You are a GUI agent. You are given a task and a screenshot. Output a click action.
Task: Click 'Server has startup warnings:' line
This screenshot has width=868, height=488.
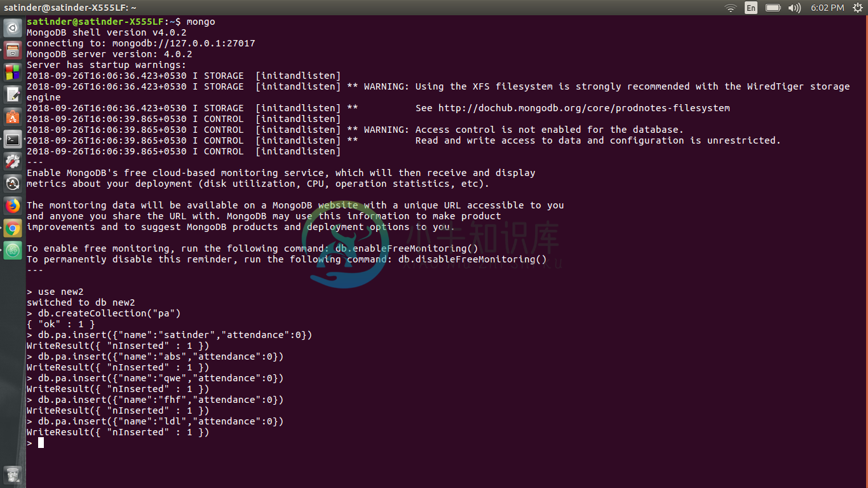(107, 65)
